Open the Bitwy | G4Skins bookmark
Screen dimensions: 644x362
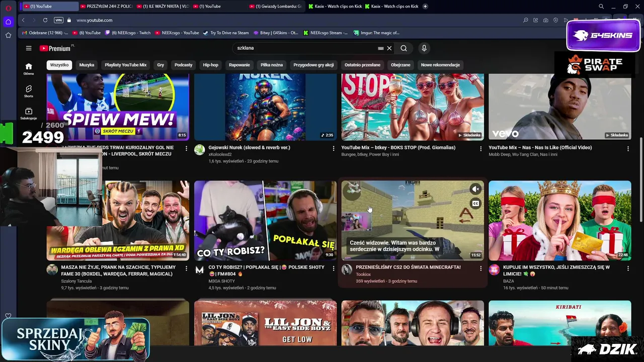click(276, 33)
